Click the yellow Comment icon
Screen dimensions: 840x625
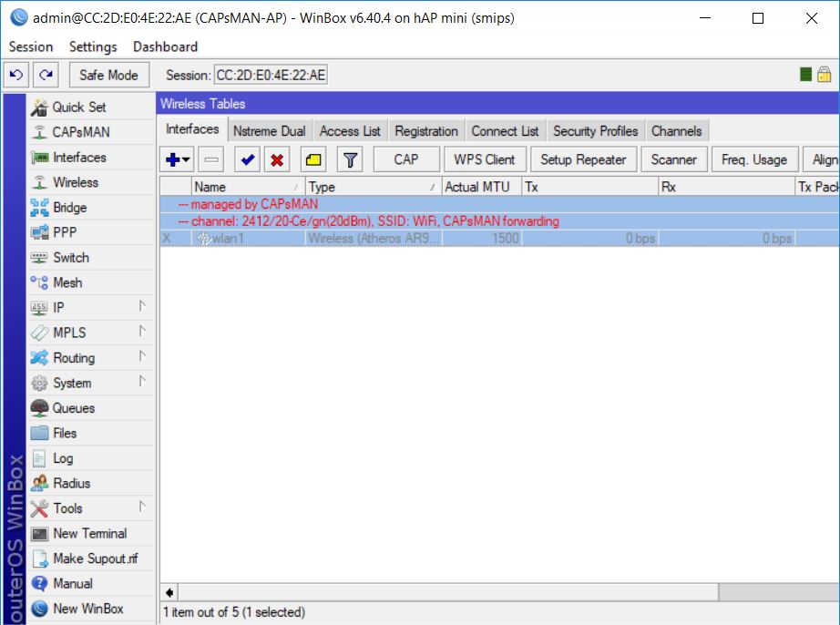point(313,159)
